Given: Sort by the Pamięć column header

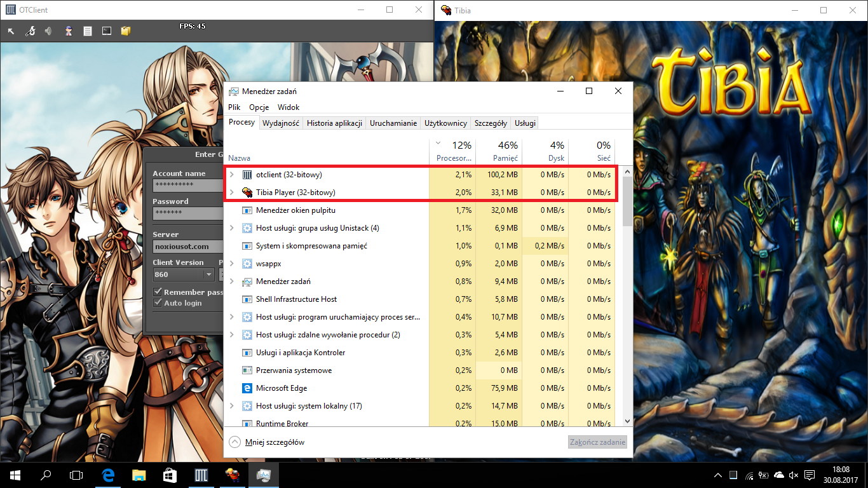Looking at the screenshot, I should [498, 152].
